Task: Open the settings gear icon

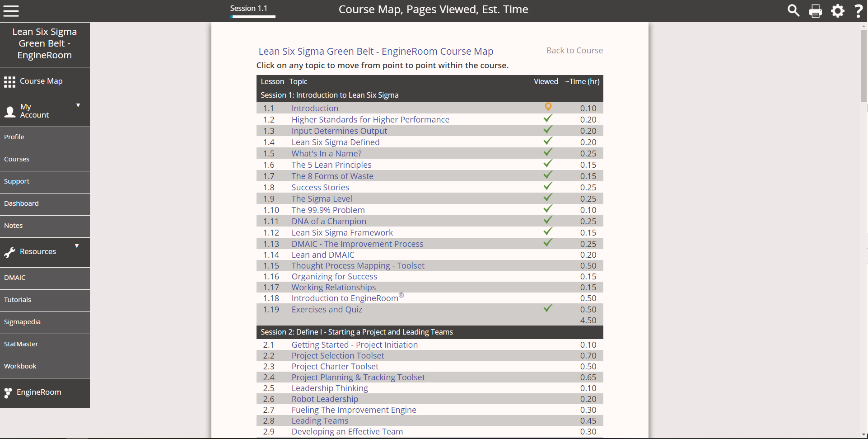Action: point(838,10)
